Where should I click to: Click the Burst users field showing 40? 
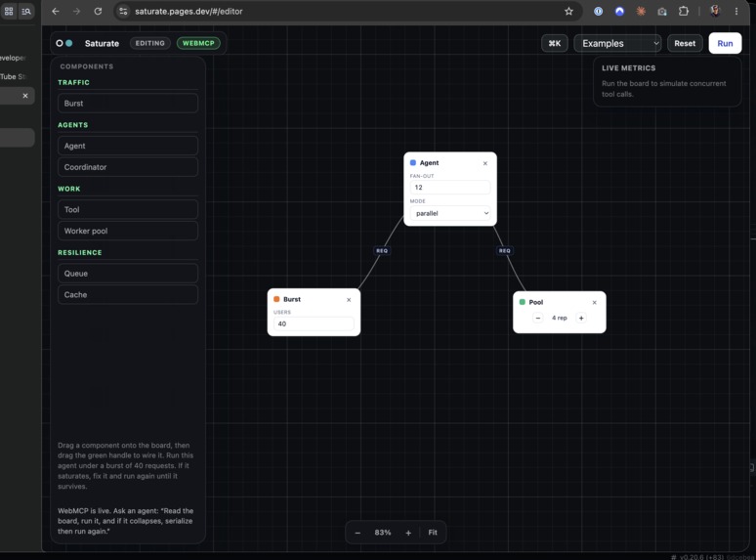pyautogui.click(x=314, y=323)
